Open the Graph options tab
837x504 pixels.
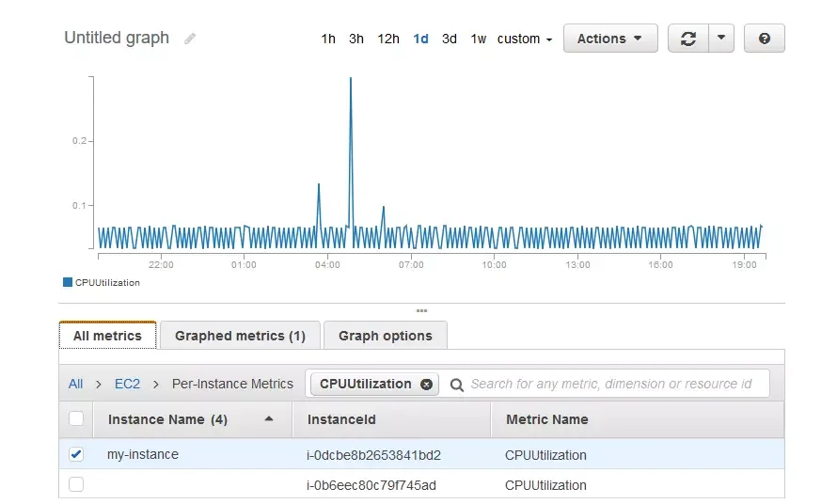[x=386, y=336]
